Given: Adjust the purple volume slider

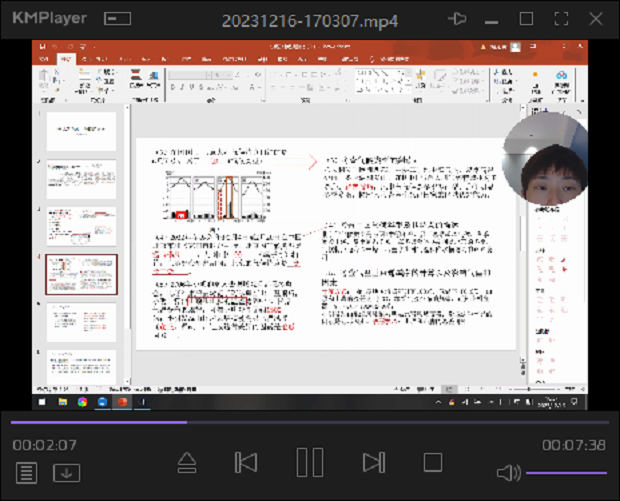Looking at the screenshot, I should tap(566, 473).
